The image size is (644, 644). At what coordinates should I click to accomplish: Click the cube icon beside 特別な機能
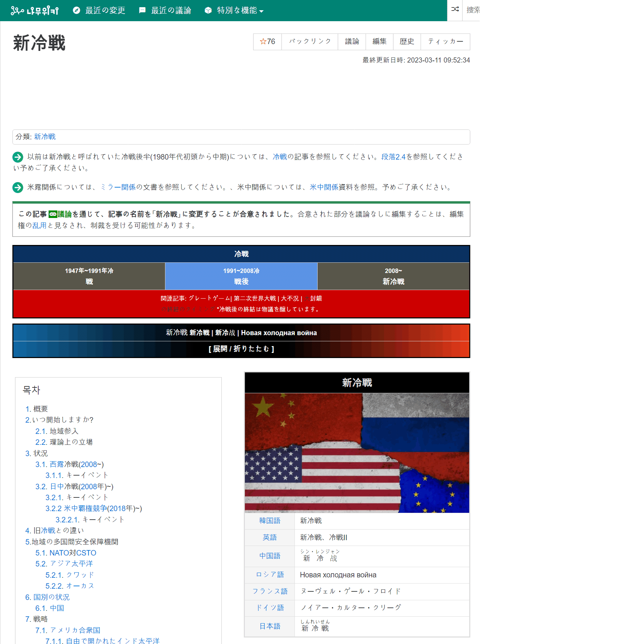click(208, 10)
